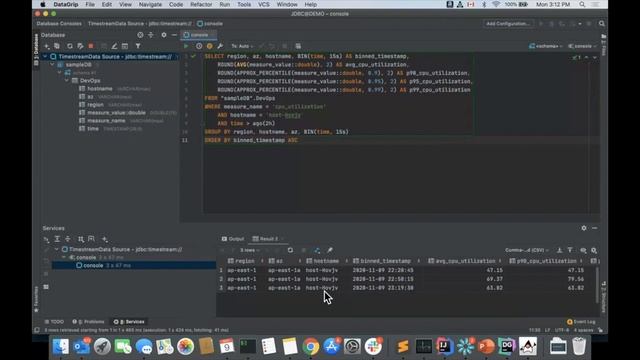The height and width of the screenshot is (360, 640).
Task: Open Services panel gear settings
Action: pos(584,228)
